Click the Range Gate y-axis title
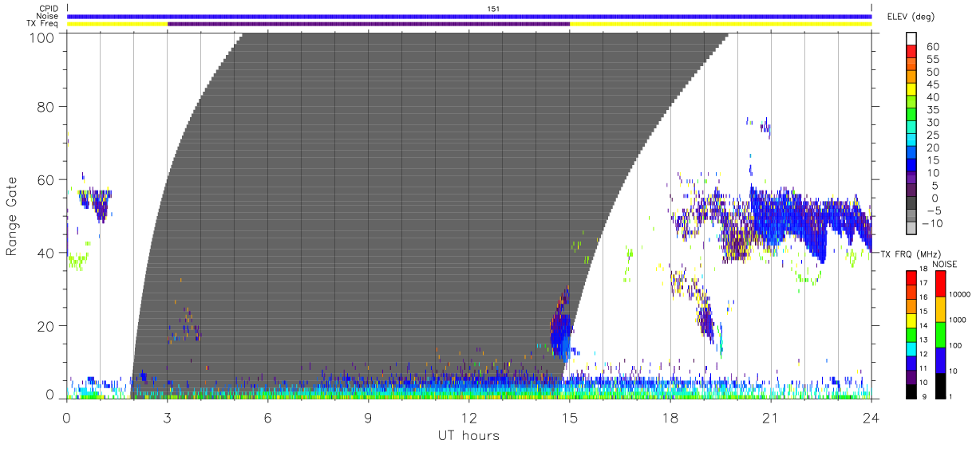The height and width of the screenshot is (452, 980). tap(12, 216)
